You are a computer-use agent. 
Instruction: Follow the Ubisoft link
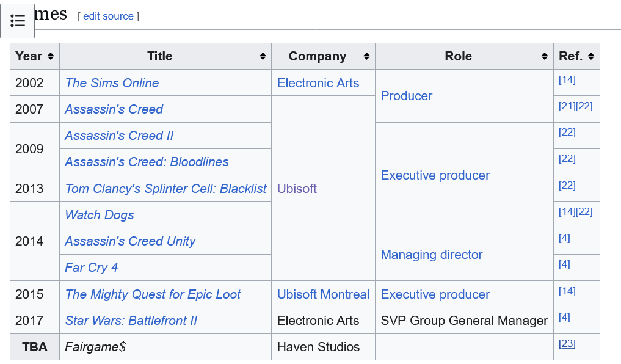pyautogui.click(x=297, y=189)
